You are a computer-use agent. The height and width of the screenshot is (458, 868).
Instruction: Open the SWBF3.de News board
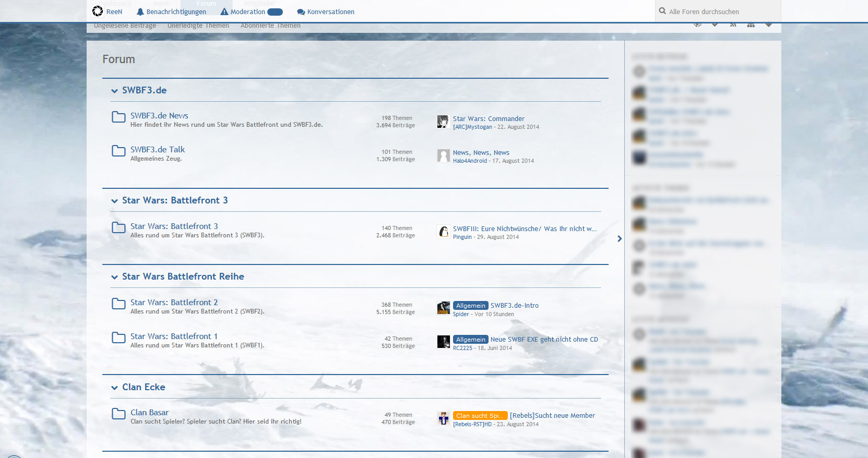(x=159, y=116)
